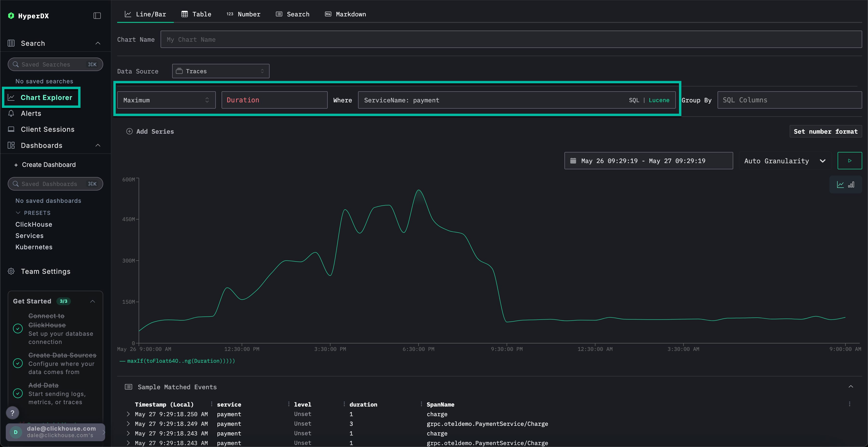The image size is (868, 447).
Task: Open Alerts via the bell icon
Action: (x=11, y=113)
